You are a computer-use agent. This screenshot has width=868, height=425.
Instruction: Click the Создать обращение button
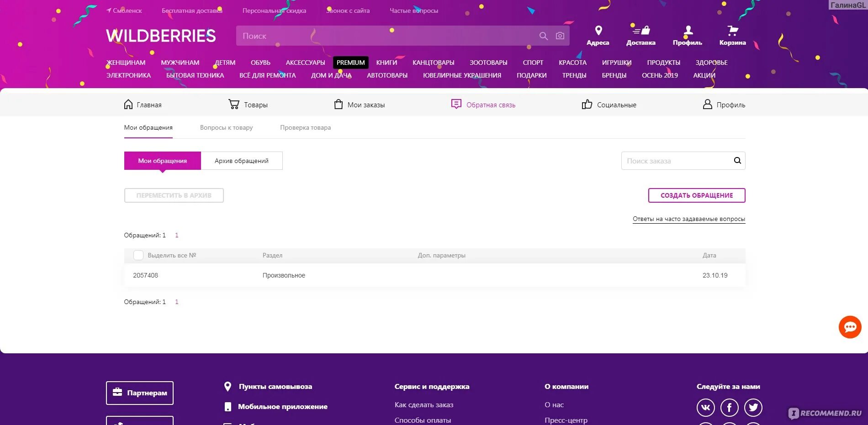pyautogui.click(x=697, y=195)
